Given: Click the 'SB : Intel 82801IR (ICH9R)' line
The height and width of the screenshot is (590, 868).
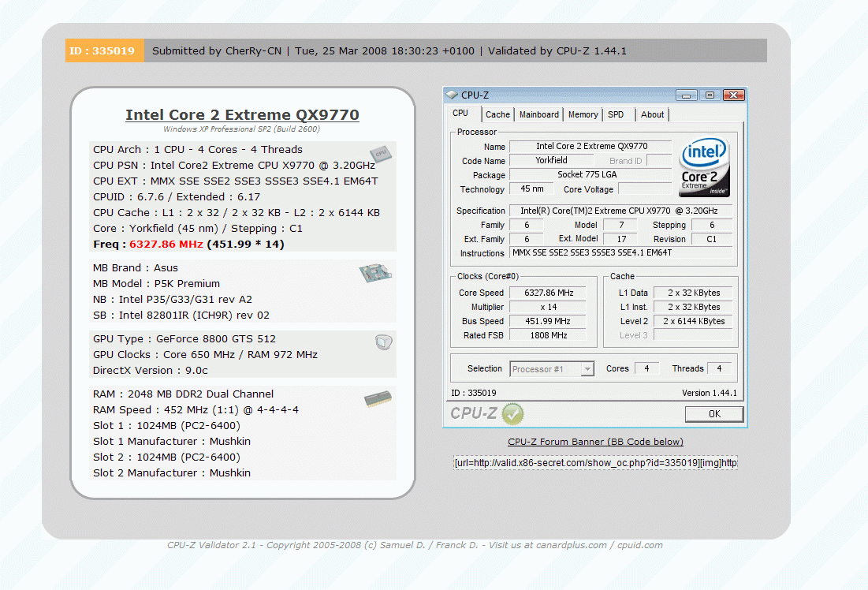Looking at the screenshot, I should (x=181, y=316).
